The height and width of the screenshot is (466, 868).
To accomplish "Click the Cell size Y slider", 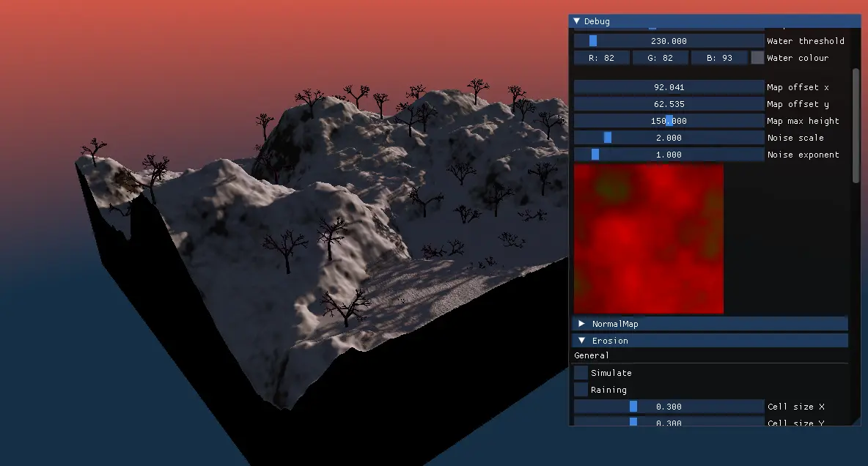I will (669, 421).
